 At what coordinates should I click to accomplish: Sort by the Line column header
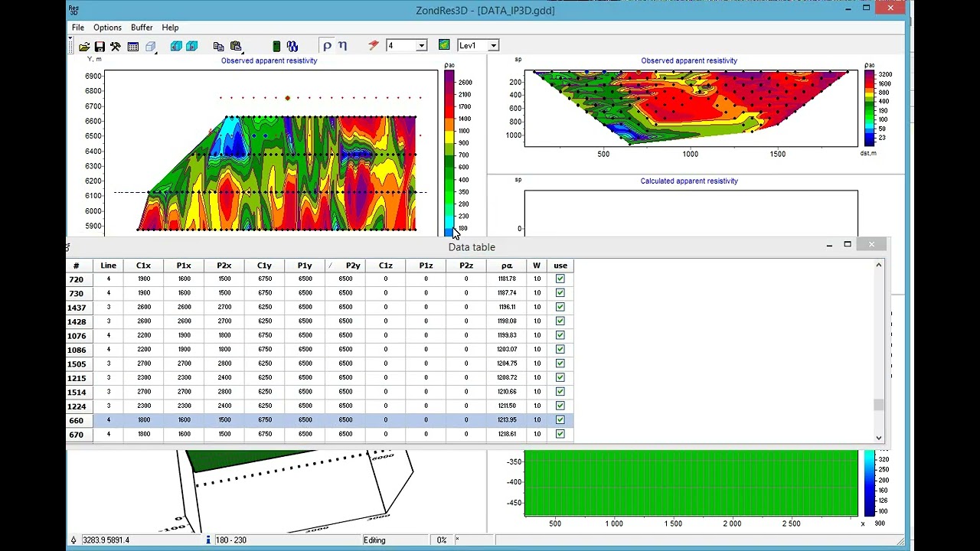108,266
